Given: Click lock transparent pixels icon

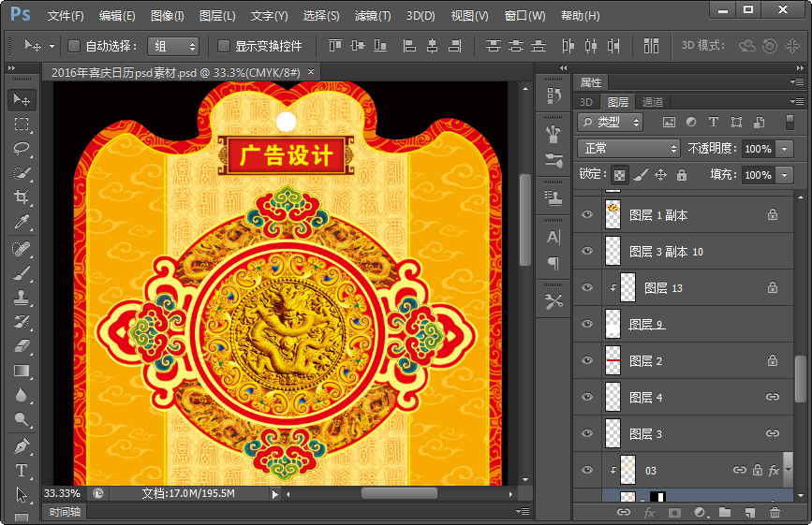Looking at the screenshot, I should coord(619,175).
